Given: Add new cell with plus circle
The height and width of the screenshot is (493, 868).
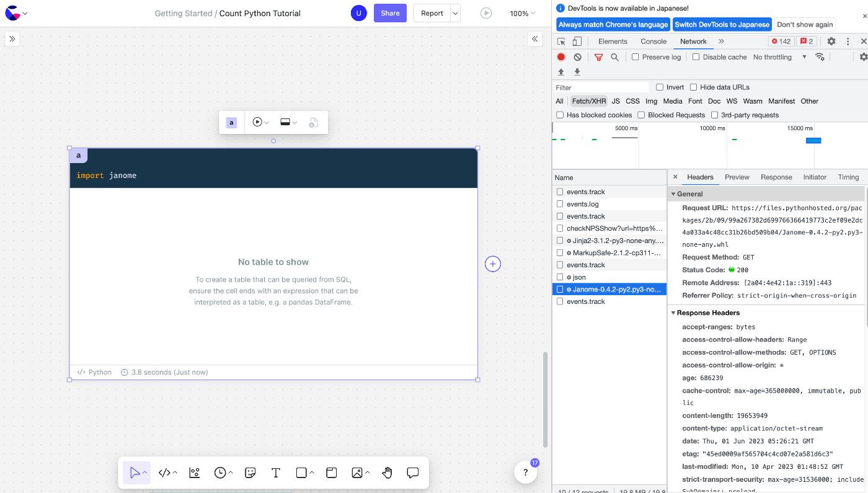Looking at the screenshot, I should [x=493, y=264].
